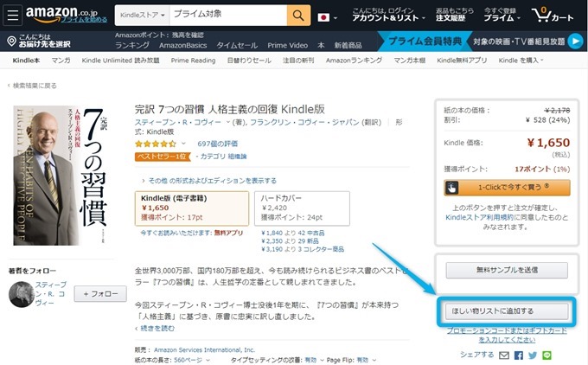Open the shopping cart icon
This screenshot has width=588, height=365.
tap(553, 16)
